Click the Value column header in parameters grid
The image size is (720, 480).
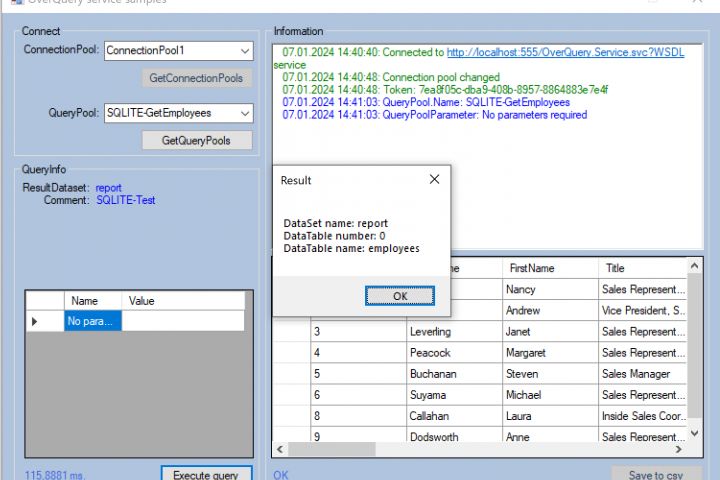coord(142,300)
